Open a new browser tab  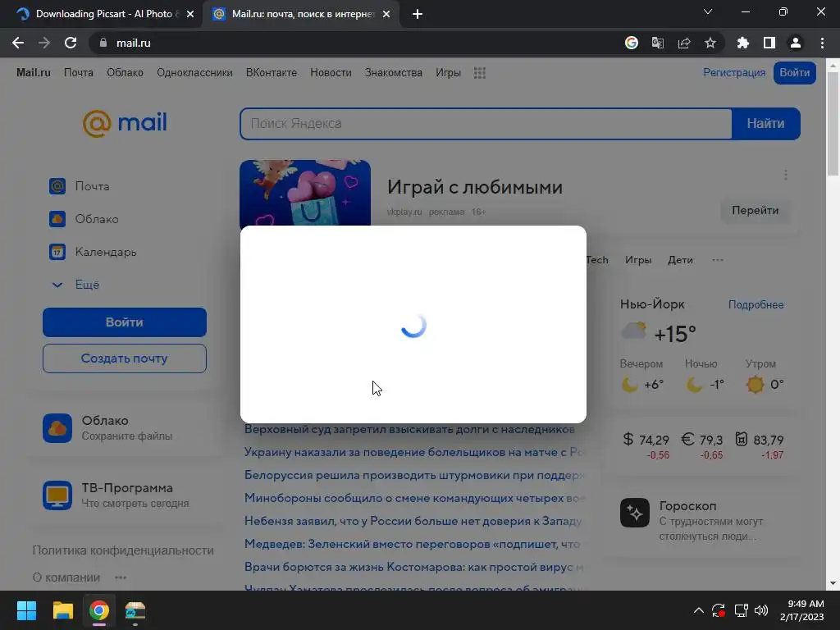418,14
